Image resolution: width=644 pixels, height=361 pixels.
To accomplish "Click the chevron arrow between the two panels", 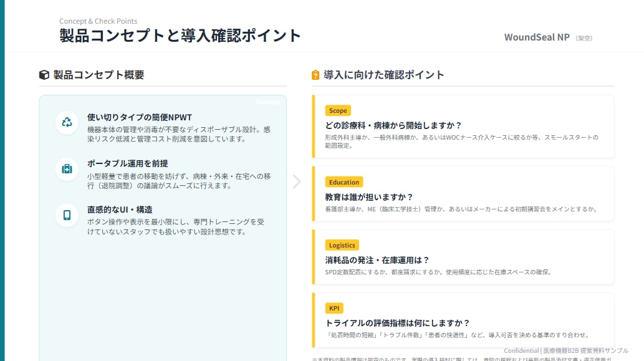I will coord(297,181).
